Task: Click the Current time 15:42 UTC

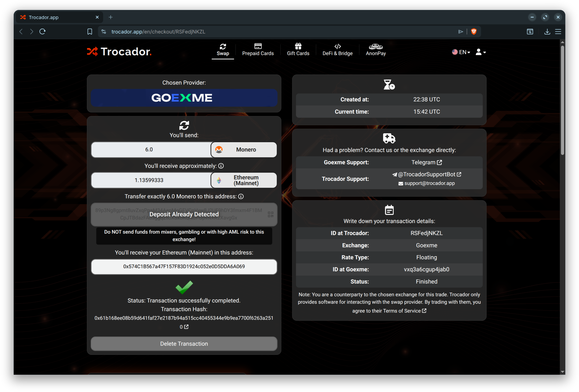Action: [427, 112]
